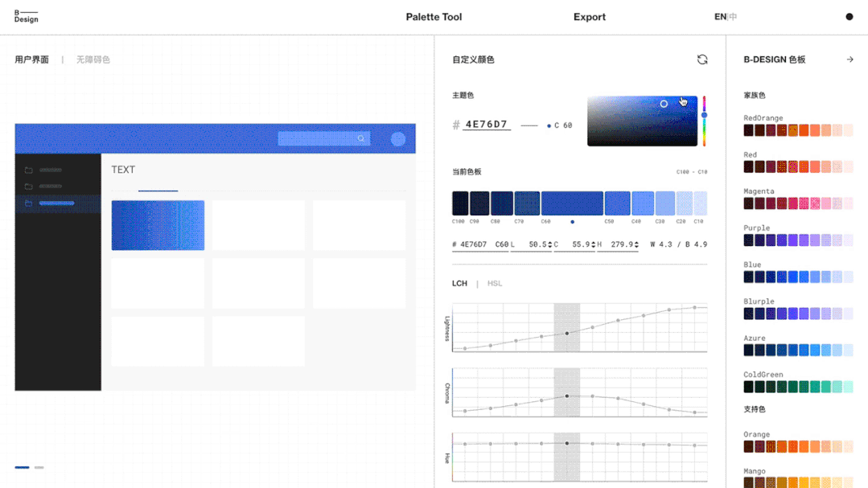The width and height of the screenshot is (868, 488).
Task: Click the L value stepper arrows
Action: coord(549,244)
